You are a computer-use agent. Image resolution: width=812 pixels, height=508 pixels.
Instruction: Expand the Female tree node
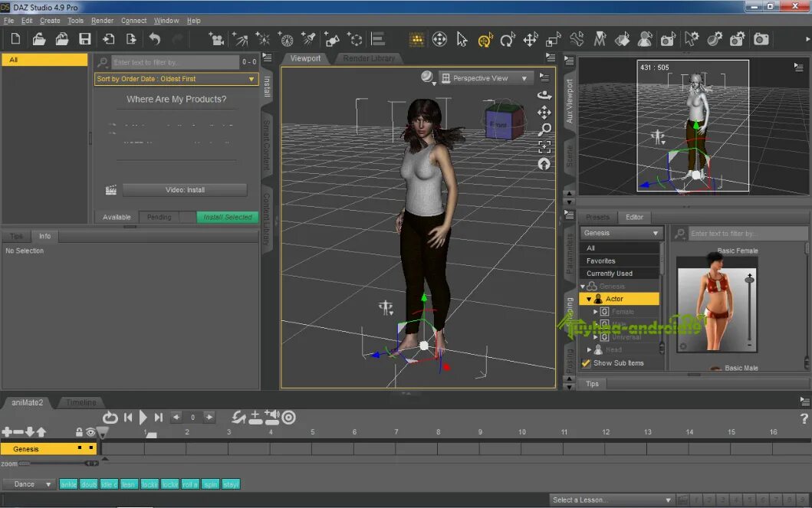596,311
